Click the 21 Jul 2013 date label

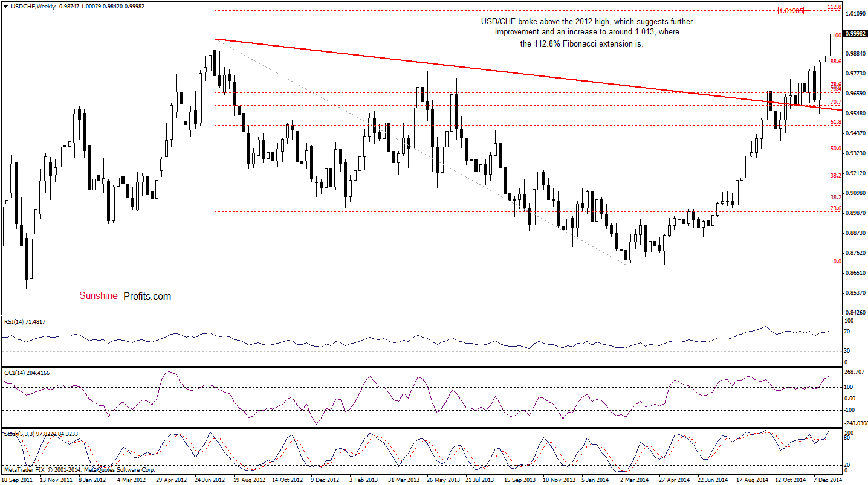click(479, 480)
